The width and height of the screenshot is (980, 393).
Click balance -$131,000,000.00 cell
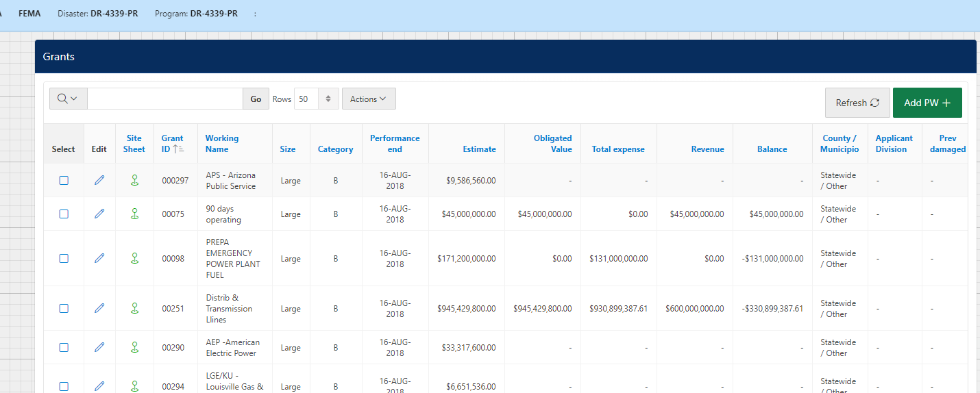[772, 259]
